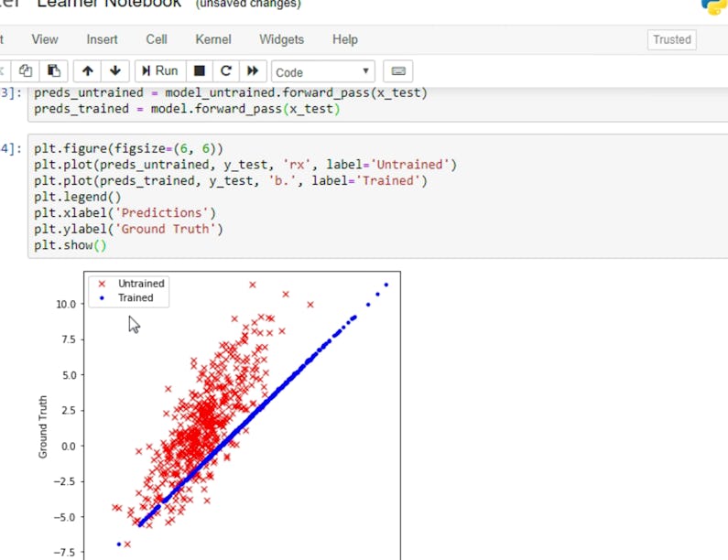Open the command palette keyboard icon
Screen dimensions: 728x560
(x=398, y=71)
